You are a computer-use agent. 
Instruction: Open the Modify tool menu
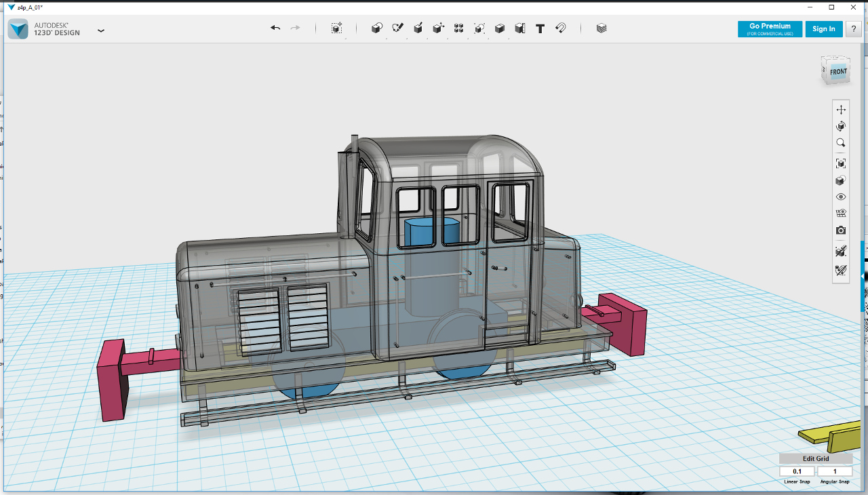(439, 28)
